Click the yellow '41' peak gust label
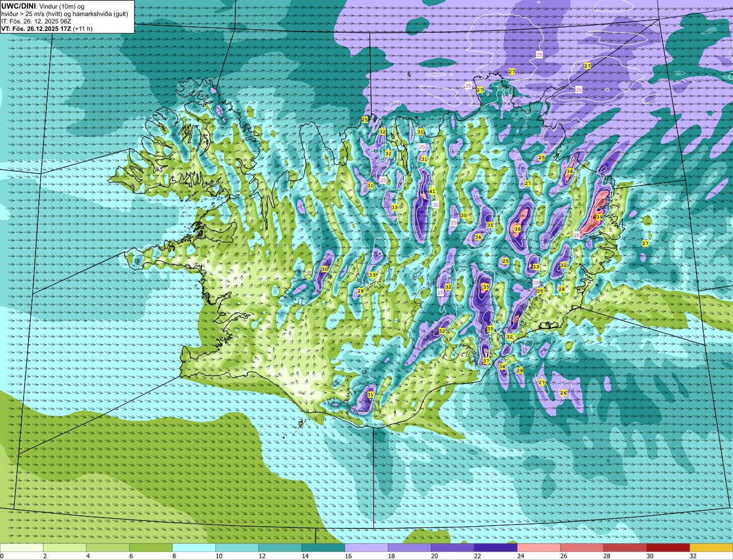 pos(432,192)
